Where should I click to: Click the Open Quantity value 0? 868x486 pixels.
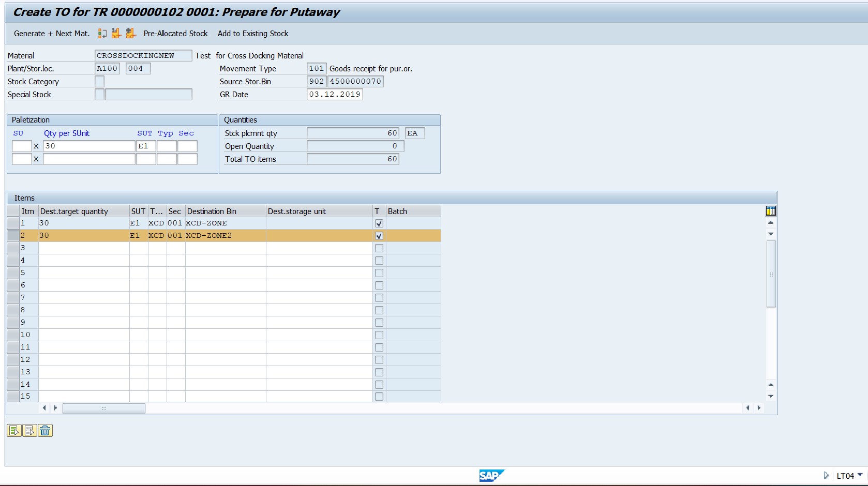coord(355,146)
